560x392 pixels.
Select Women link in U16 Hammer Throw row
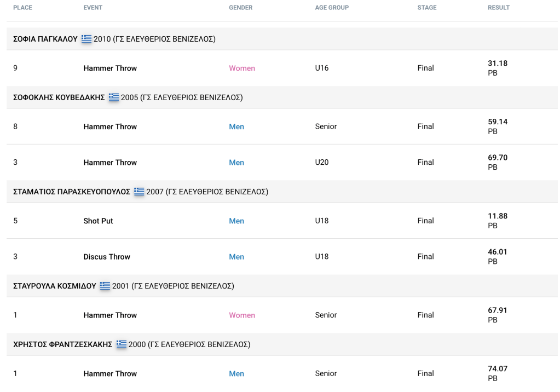click(242, 68)
